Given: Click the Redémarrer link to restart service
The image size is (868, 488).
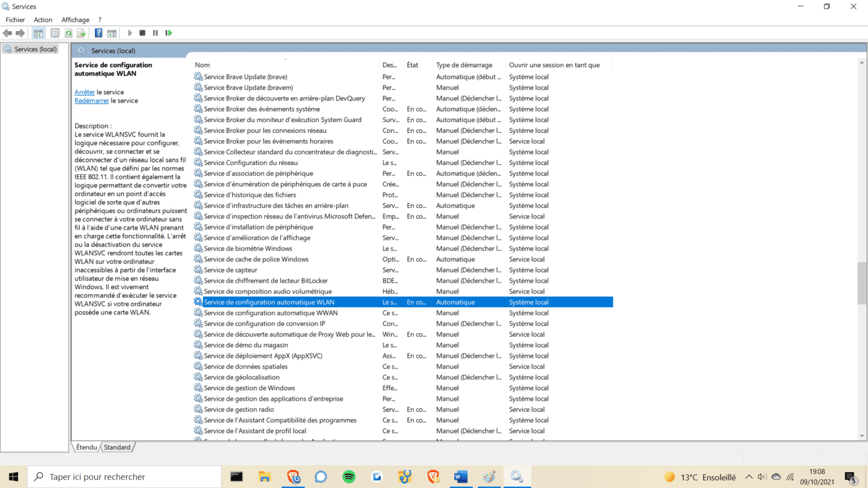Looking at the screenshot, I should (92, 101).
